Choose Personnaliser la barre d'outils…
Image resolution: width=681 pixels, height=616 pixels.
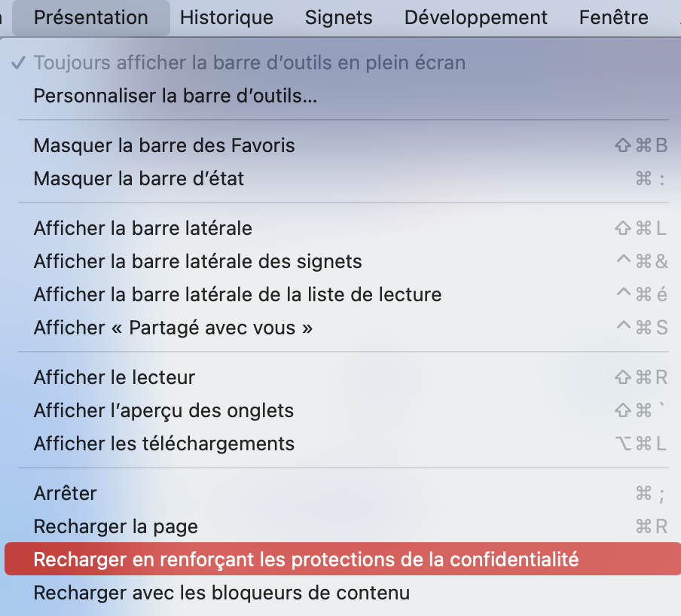(176, 96)
